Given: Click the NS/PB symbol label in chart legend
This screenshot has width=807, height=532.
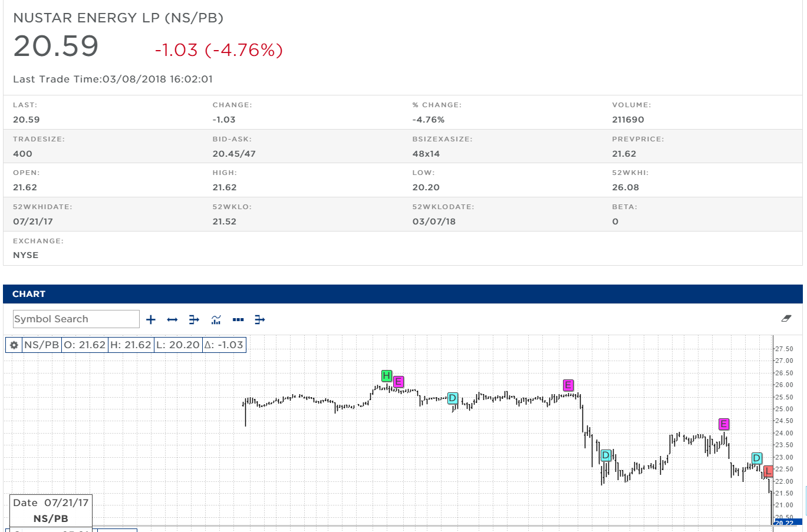Looking at the screenshot, I should pyautogui.click(x=41, y=345).
